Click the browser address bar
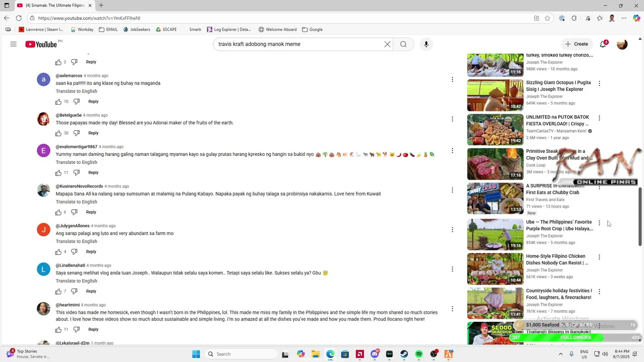 click(282, 18)
